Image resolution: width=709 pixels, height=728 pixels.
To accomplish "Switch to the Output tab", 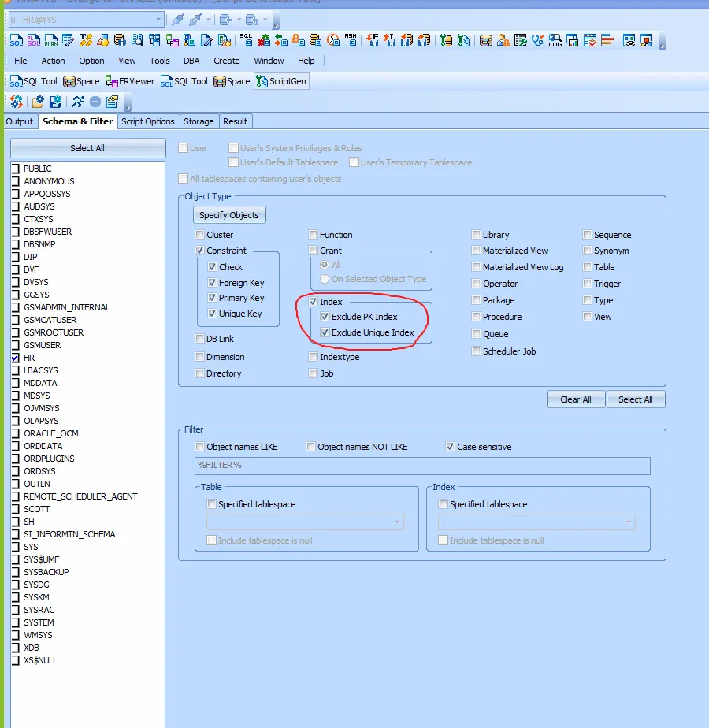I will tap(20, 121).
